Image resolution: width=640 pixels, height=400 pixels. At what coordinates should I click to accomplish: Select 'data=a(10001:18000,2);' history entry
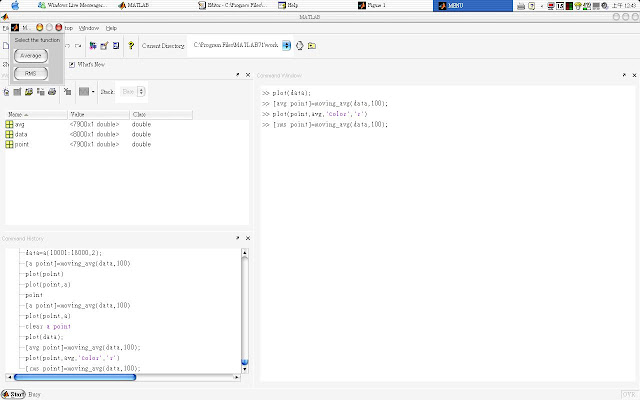(64, 253)
